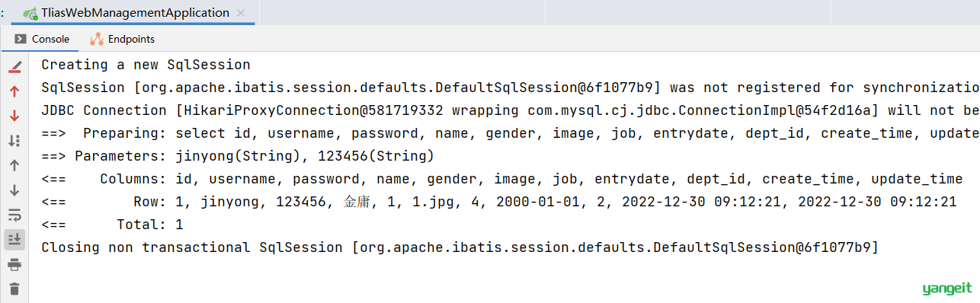Select the TliasWebManagementApplication run tab
Viewport: 980px width, 303px height.
click(x=126, y=13)
